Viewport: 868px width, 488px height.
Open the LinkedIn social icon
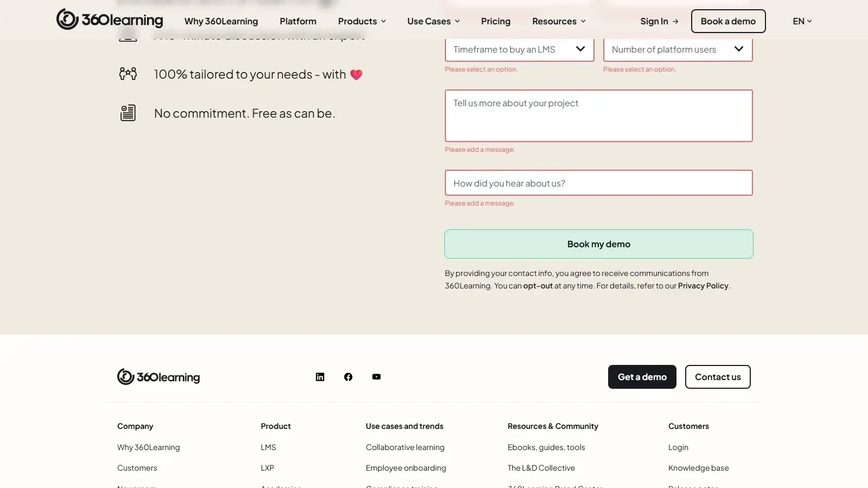320,377
